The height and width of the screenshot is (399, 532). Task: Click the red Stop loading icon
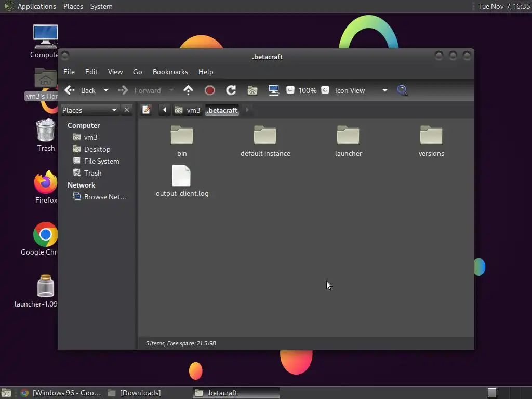tap(210, 90)
